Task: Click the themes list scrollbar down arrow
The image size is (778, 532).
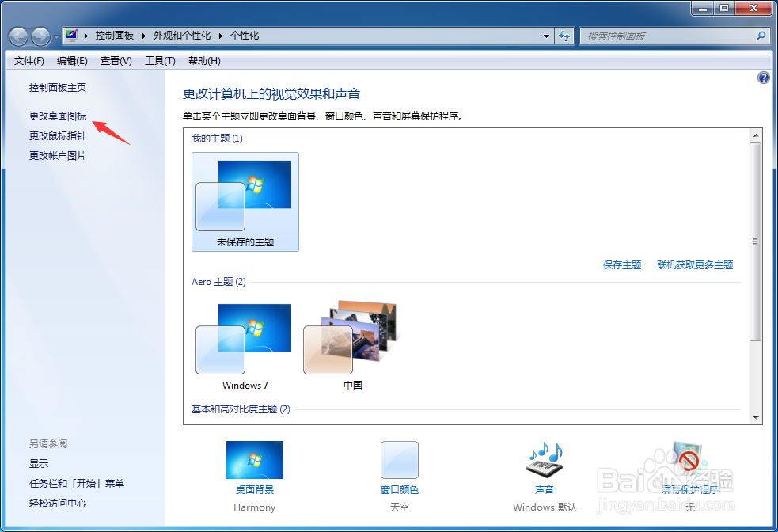Action: pos(756,417)
